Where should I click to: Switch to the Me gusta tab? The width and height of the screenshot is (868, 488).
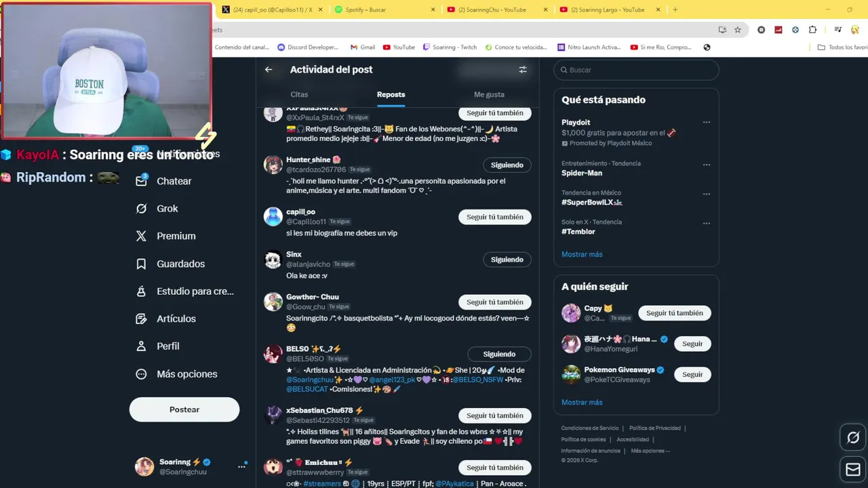pos(489,94)
